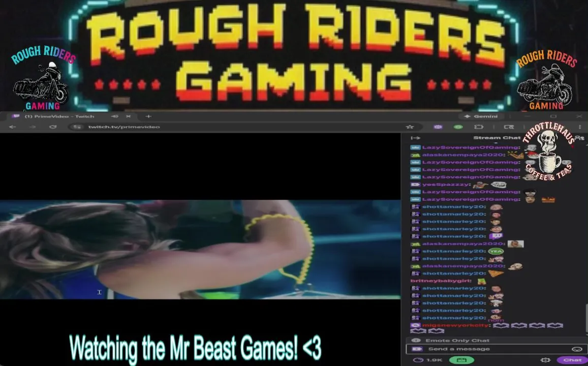
Task: Click the purple Twitch logo emote in chat
Action: (496, 236)
